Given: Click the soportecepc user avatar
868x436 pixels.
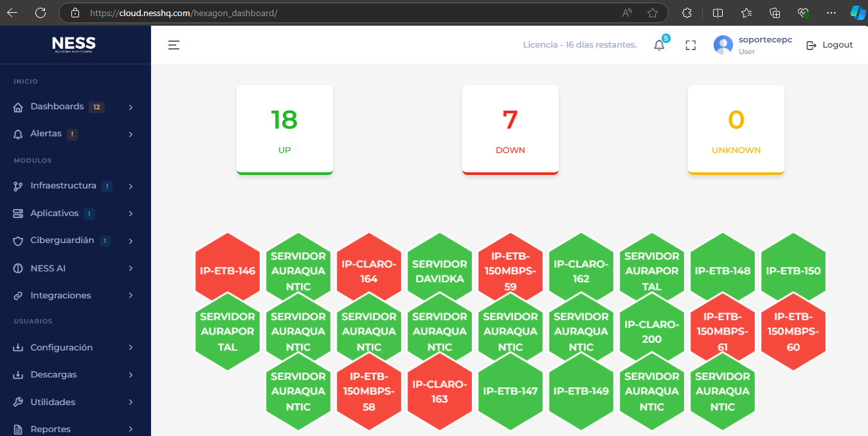Looking at the screenshot, I should pyautogui.click(x=723, y=45).
